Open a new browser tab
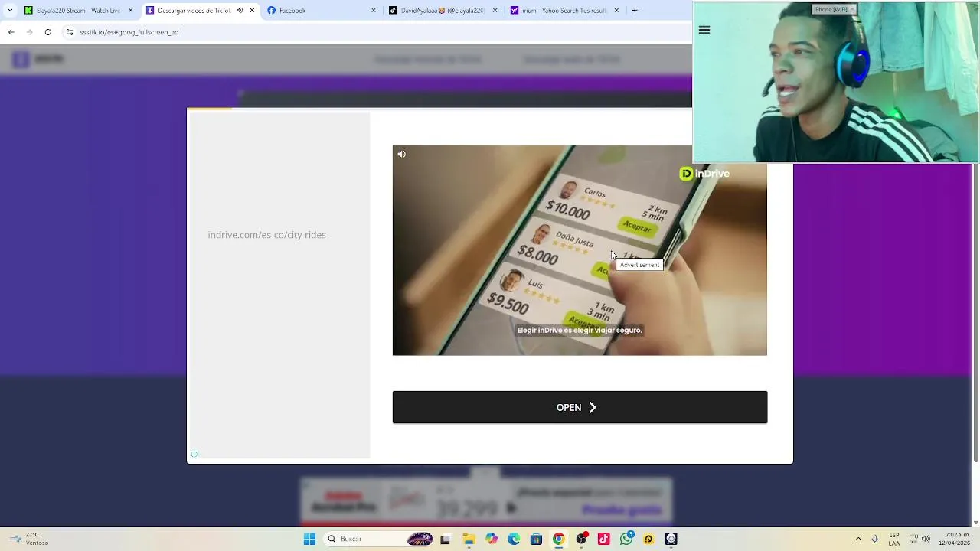The width and height of the screenshot is (980, 551). [x=635, y=11]
